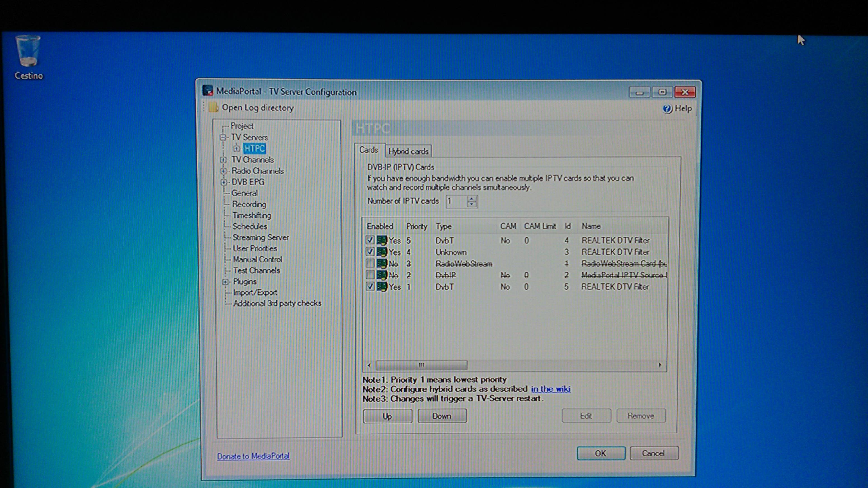Image resolution: width=868 pixels, height=488 pixels.
Task: Click the Id column header
Action: coord(568,226)
